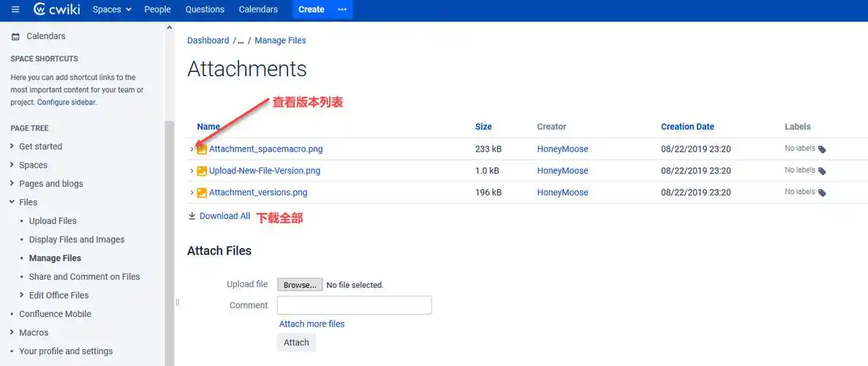The image size is (868, 366).
Task: Click the Download All arrow icon
Action: (x=192, y=216)
